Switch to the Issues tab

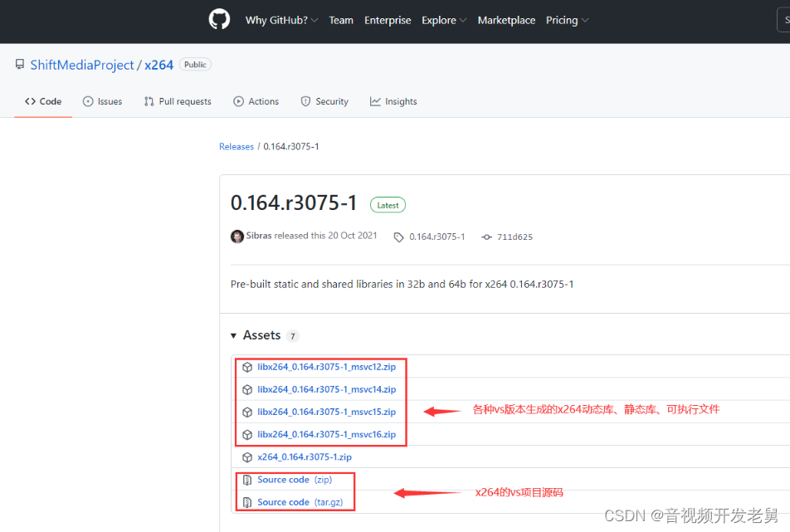[102, 101]
